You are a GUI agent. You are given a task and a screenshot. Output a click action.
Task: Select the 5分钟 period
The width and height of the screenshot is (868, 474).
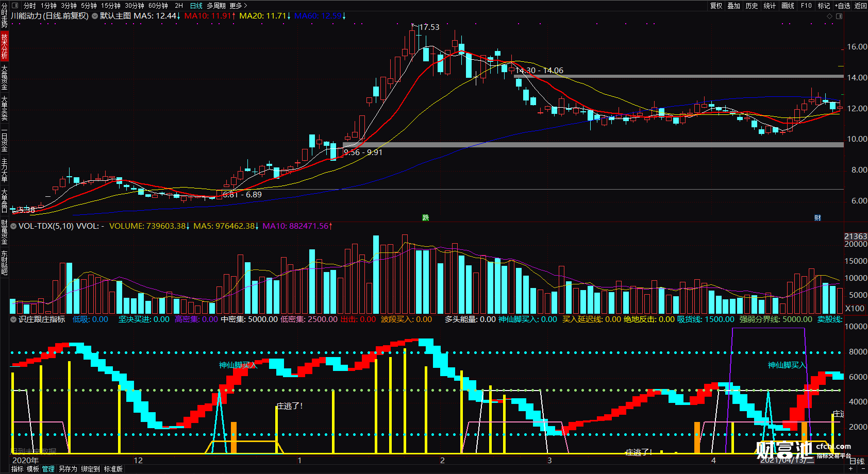89,6
